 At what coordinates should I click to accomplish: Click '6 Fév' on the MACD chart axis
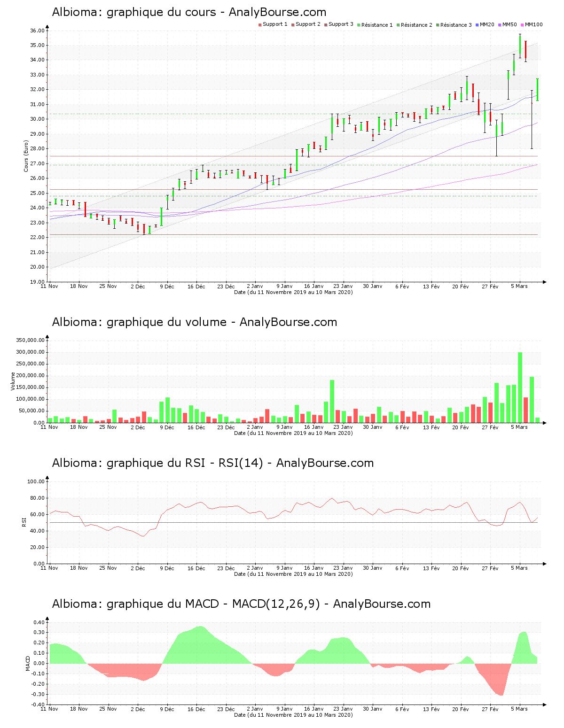click(402, 709)
